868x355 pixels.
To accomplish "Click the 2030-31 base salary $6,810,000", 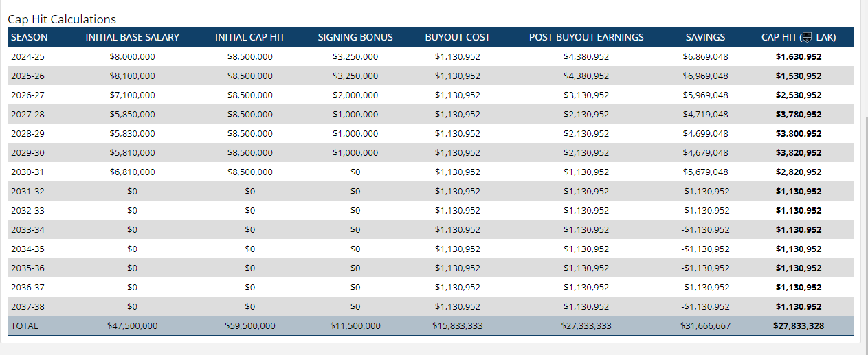I will [x=133, y=172].
